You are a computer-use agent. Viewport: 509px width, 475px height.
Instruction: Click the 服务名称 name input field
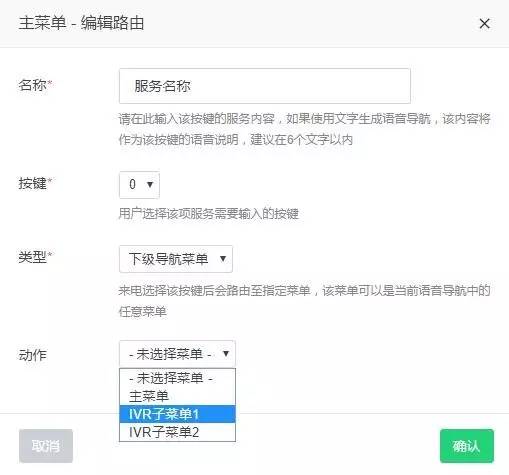click(265, 86)
